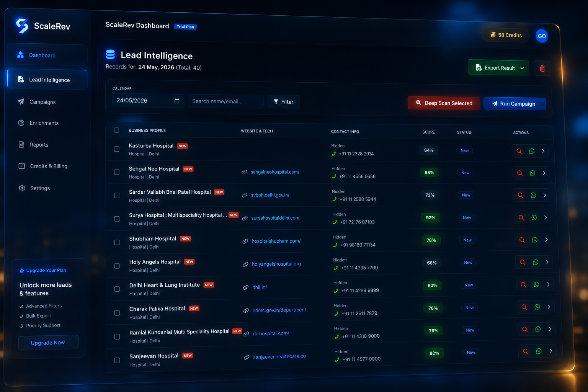Select Sehgal Neo Hospital checkbox
Viewport: 588px width, 392px height.
117,172
